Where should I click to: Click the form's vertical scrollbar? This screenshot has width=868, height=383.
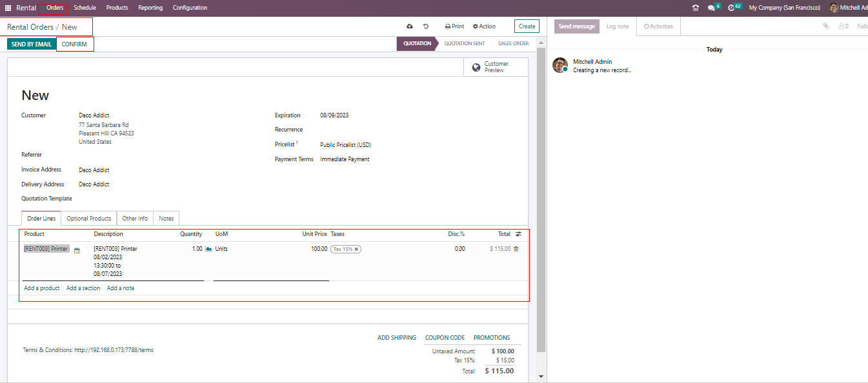pyautogui.click(x=541, y=200)
